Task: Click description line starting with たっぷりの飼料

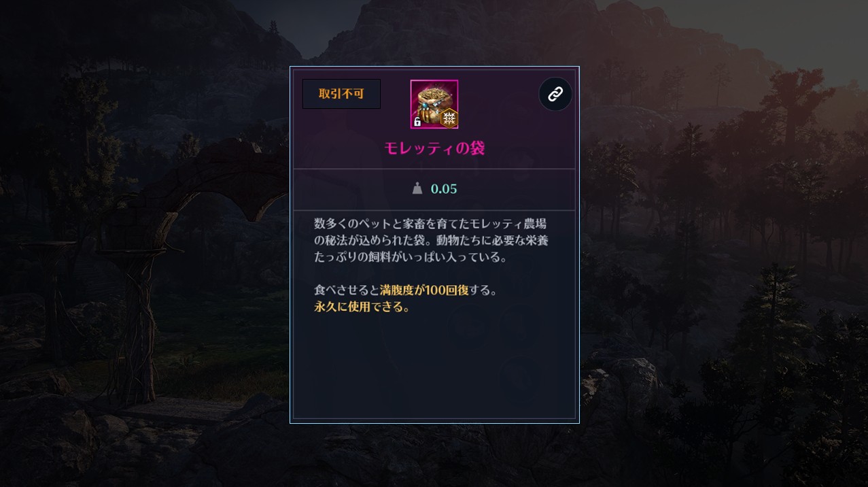Action: point(411,257)
